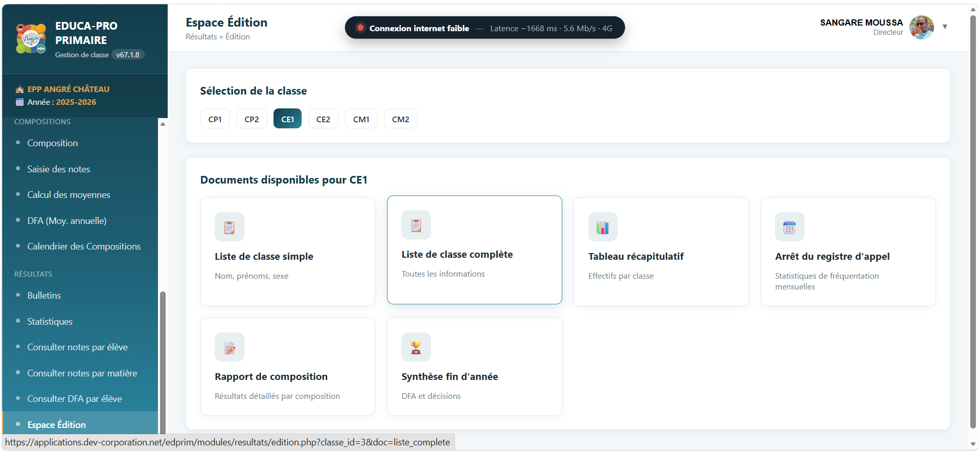Click the Synthèse fin d'année trophy icon
This screenshot has width=980, height=451.
coord(416,347)
